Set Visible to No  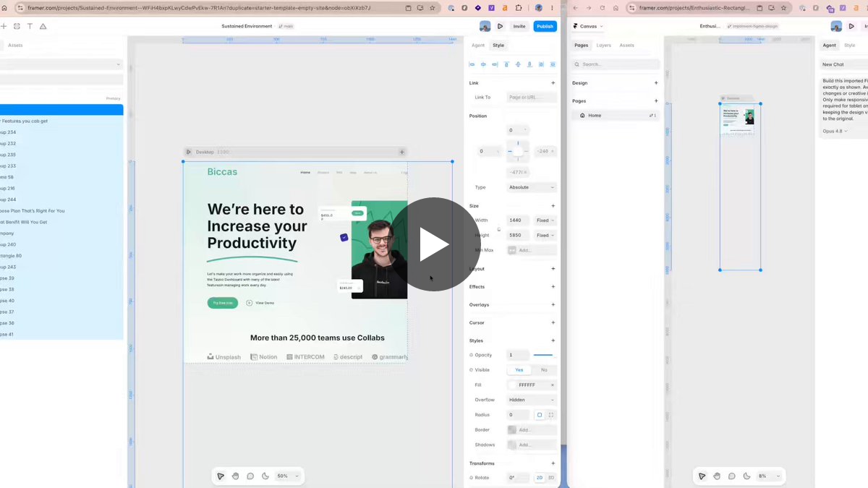point(544,370)
